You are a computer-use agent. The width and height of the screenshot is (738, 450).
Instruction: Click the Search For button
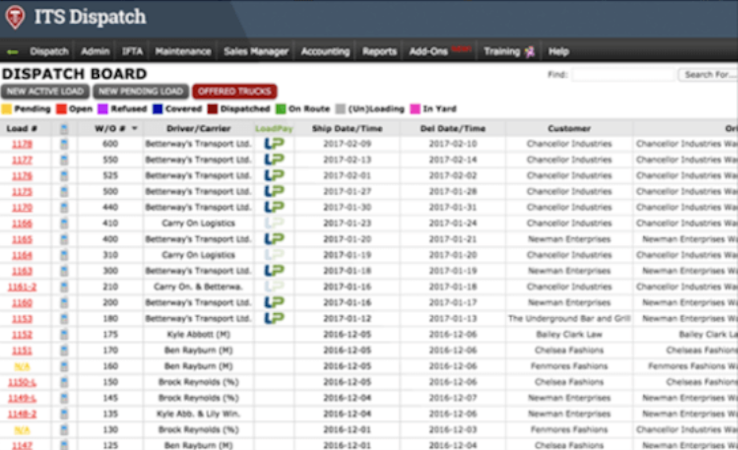point(708,74)
